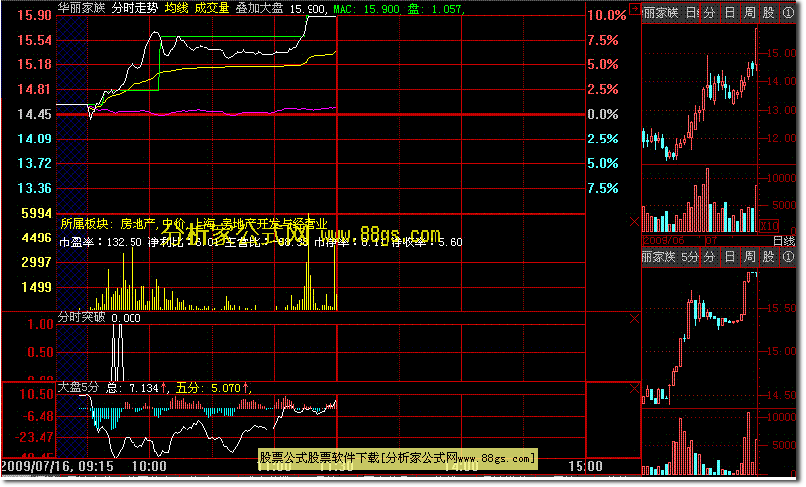
Task: Click the 日线 period label
Action: pyautogui.click(x=784, y=241)
